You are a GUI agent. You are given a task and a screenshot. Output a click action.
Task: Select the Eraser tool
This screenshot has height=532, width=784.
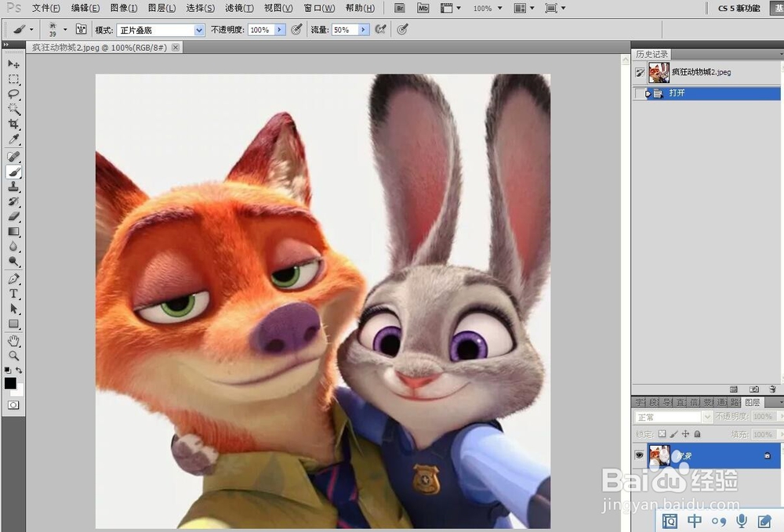[13, 216]
